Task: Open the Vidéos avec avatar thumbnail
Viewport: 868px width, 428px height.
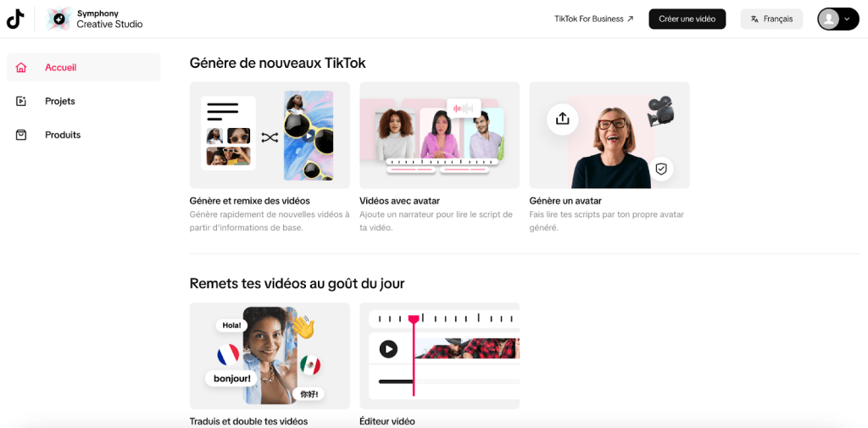Action: tap(440, 135)
